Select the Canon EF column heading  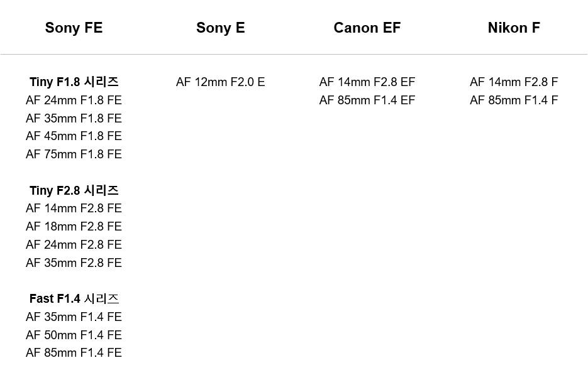[x=367, y=28]
